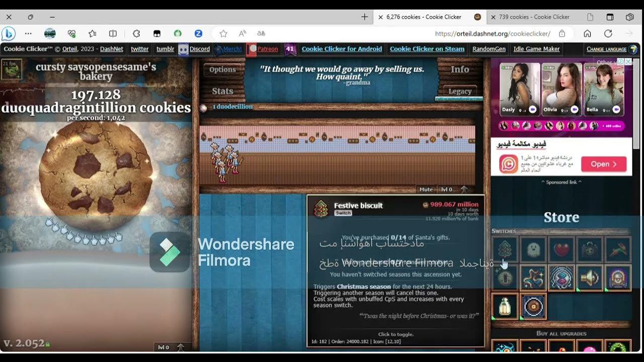Open the Options menu
This screenshot has width=644, height=362.
pyautogui.click(x=222, y=69)
